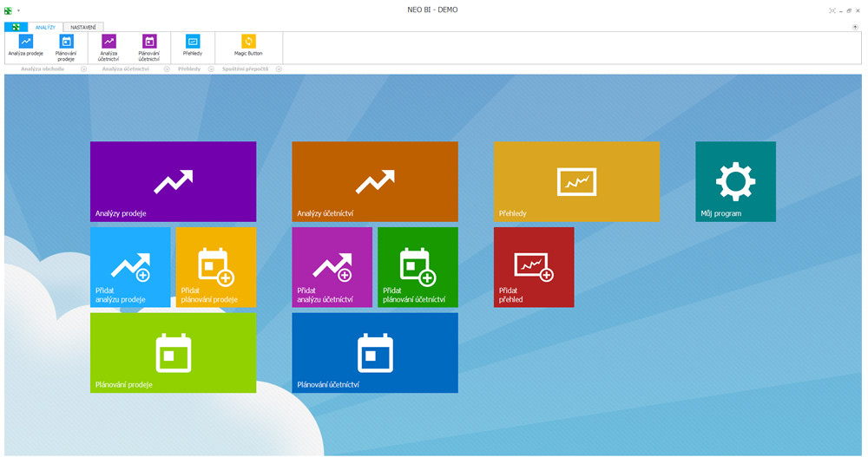Open the orange Analýzy účetnictví tile
This screenshot has height=457, width=868.
click(375, 181)
